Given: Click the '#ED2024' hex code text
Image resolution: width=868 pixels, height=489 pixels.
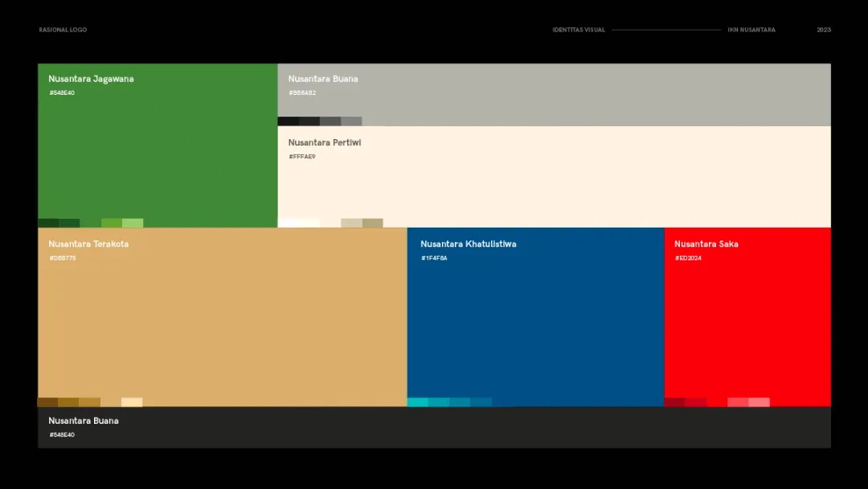Looking at the screenshot, I should click(688, 258).
